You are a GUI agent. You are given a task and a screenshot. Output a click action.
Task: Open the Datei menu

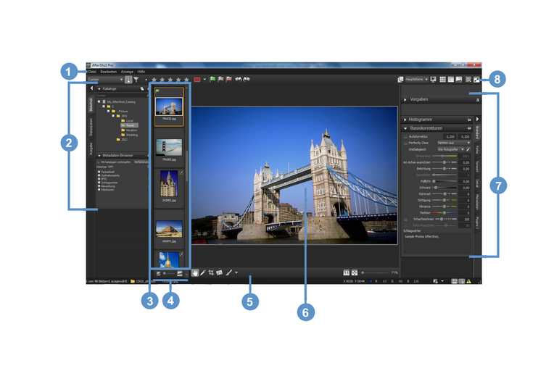(92, 72)
